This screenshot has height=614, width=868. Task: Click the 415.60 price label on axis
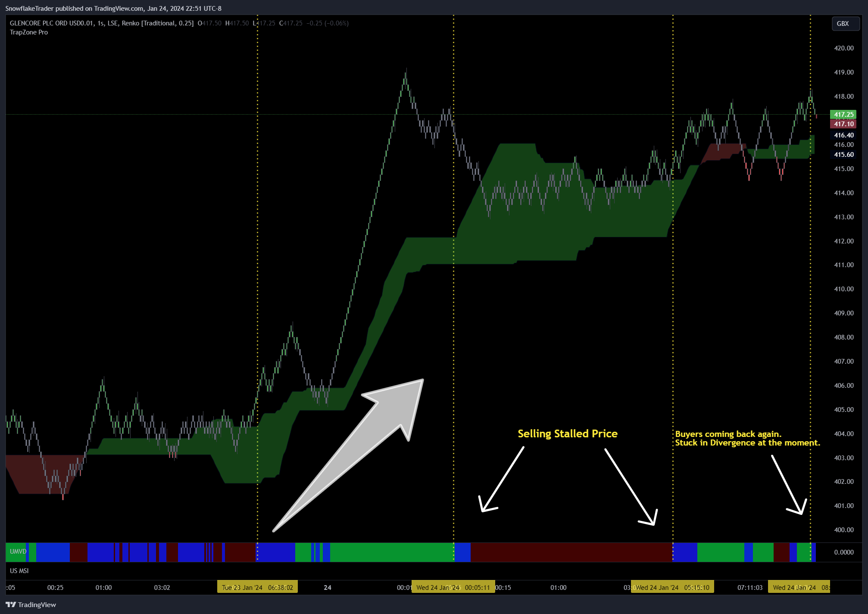coord(843,155)
